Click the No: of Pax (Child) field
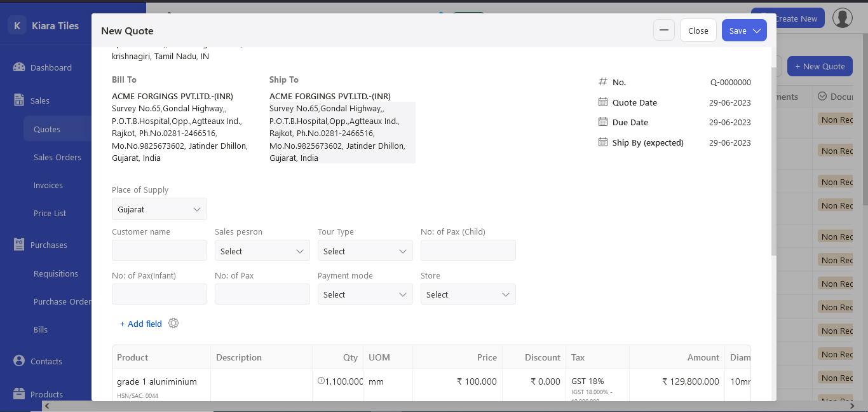868x412 pixels. click(x=468, y=251)
